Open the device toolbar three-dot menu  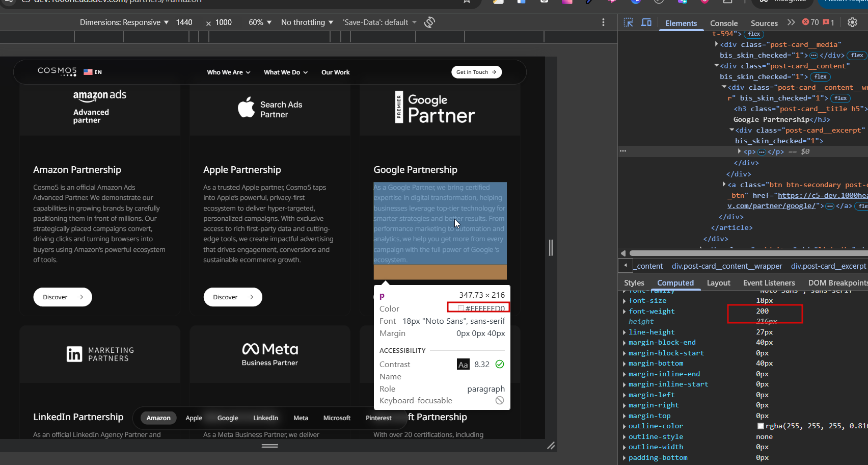tap(603, 22)
